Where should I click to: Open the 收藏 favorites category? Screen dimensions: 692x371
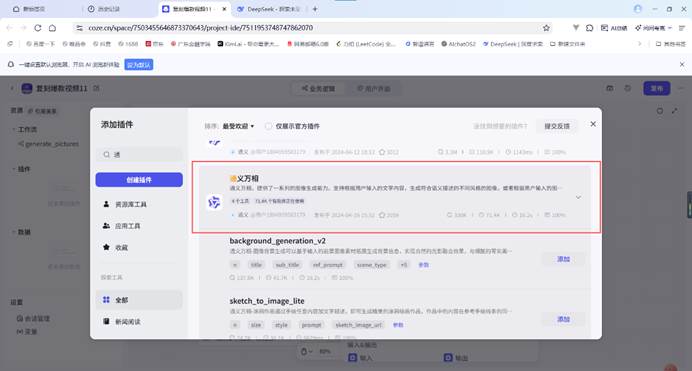click(139, 247)
